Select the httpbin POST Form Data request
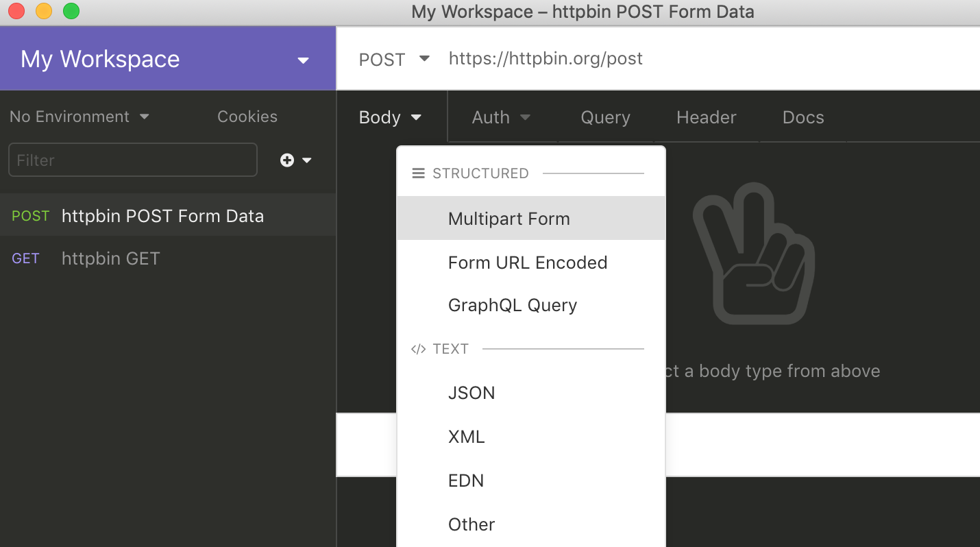 (x=168, y=216)
